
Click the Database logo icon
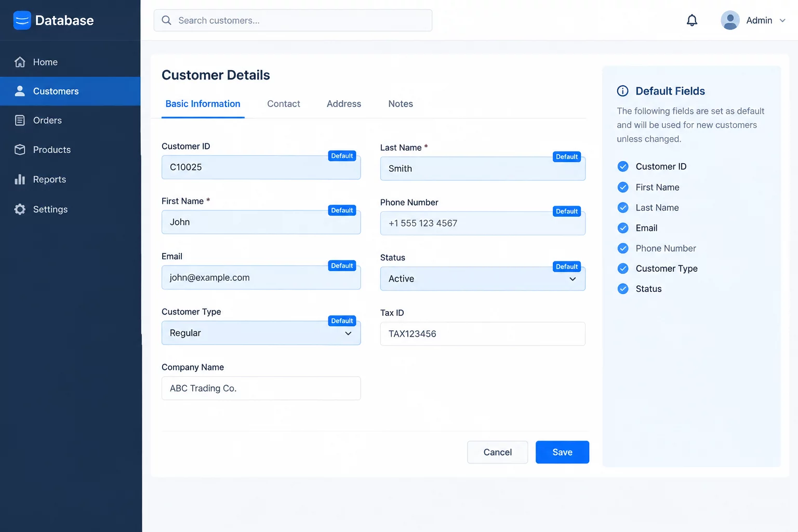(22, 20)
